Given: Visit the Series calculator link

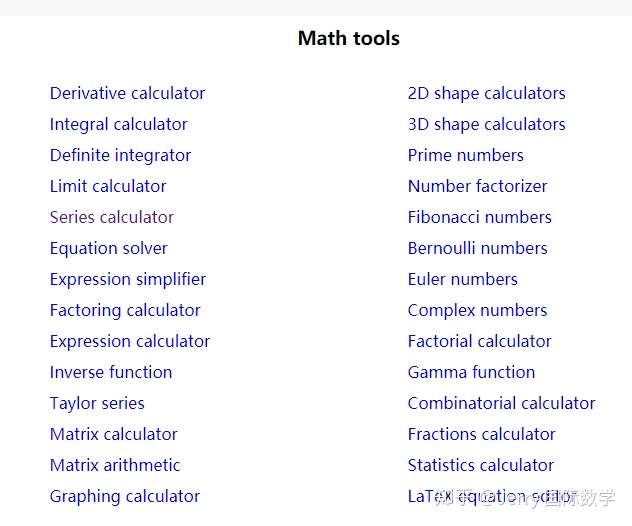Looking at the screenshot, I should pos(111,217).
